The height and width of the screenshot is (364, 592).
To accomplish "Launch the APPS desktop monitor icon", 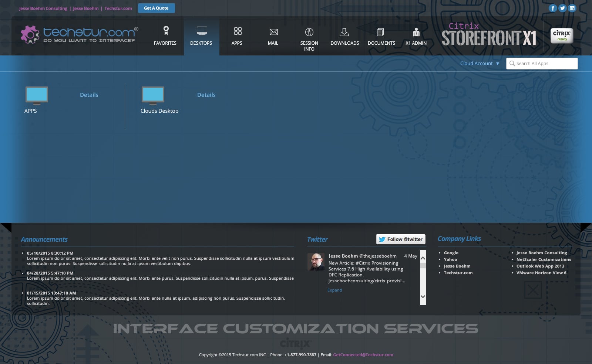I will point(37,96).
